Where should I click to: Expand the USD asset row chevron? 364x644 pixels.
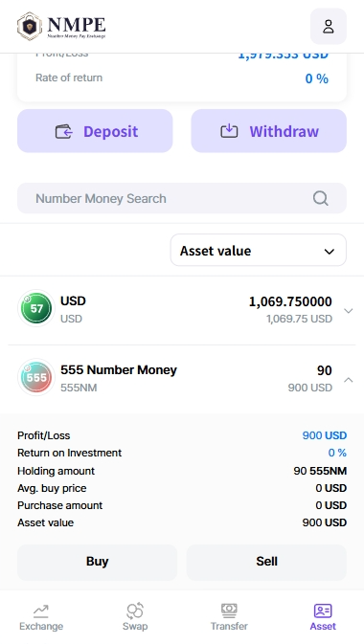349,310
